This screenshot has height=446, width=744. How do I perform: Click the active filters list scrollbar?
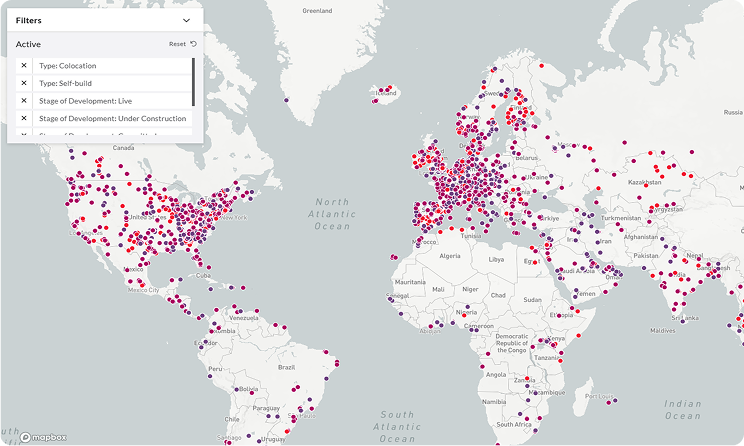(x=193, y=82)
